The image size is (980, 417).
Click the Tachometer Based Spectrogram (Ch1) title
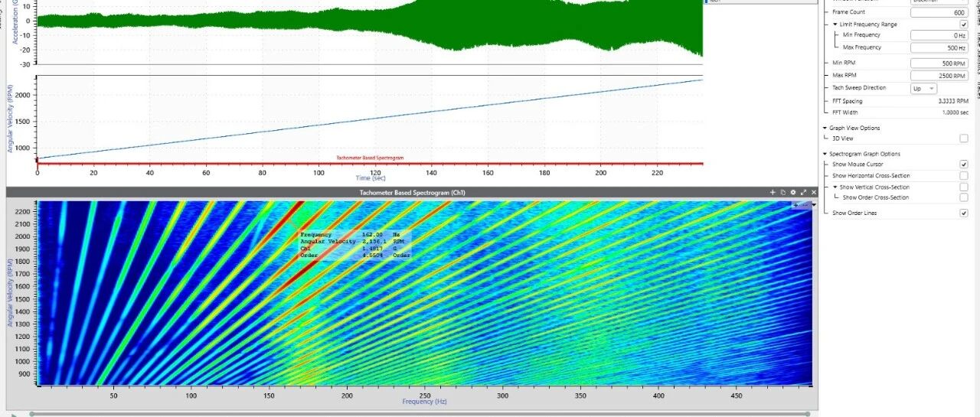[x=412, y=192]
